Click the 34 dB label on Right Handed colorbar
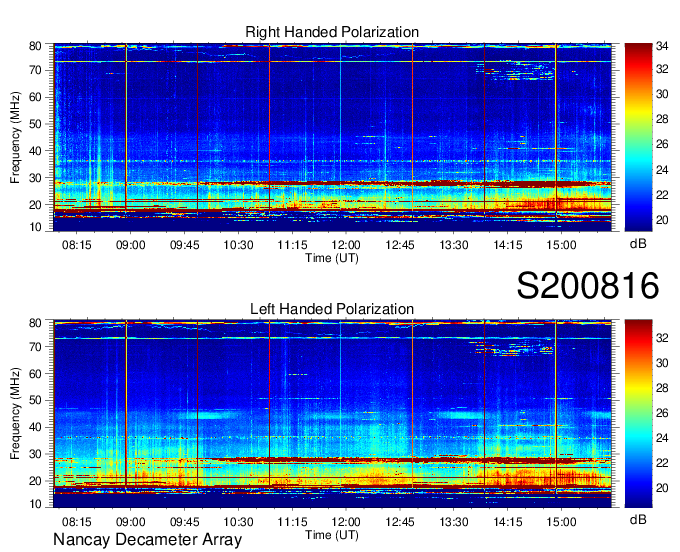This screenshot has height=552, width=680. point(662,46)
